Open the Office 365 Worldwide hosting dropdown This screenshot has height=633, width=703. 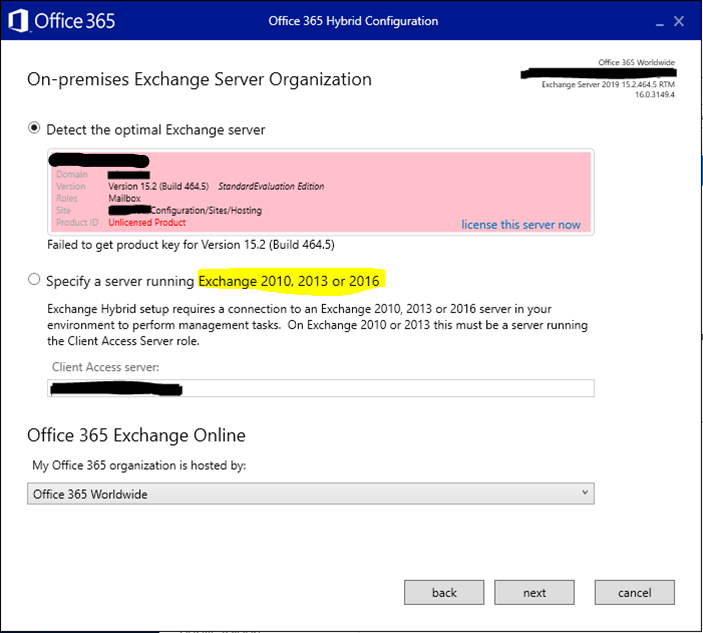click(311, 494)
